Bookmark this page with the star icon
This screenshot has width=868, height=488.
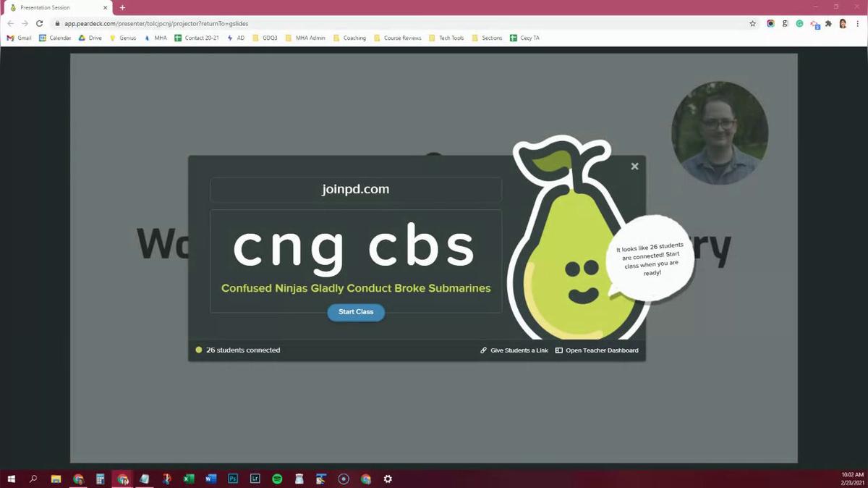(752, 23)
